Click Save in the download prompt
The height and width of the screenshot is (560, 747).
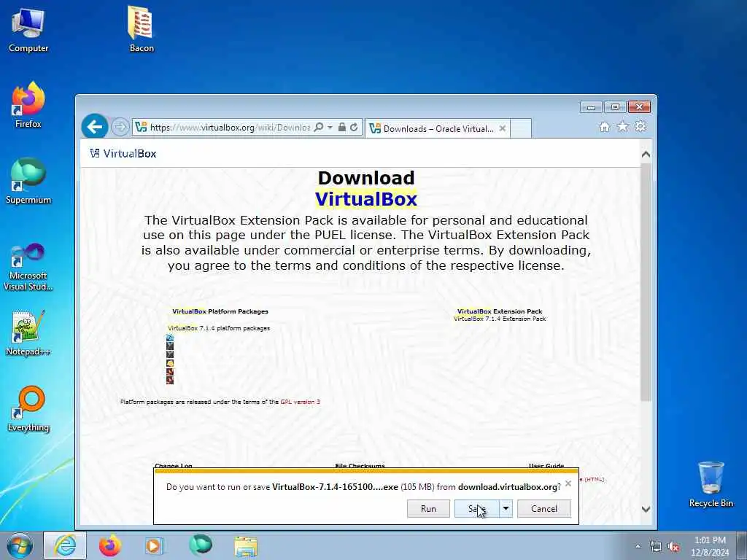coord(476,508)
